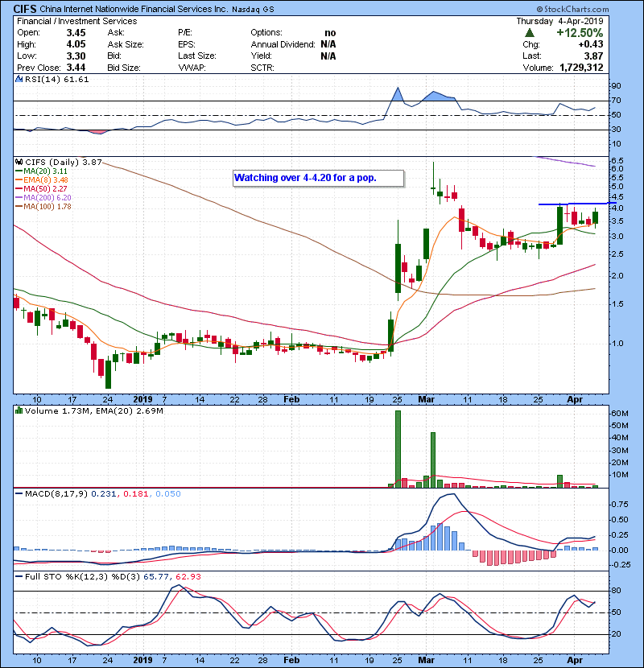Click the Annual Dividend label
This screenshot has height=668, width=644.
(x=283, y=44)
